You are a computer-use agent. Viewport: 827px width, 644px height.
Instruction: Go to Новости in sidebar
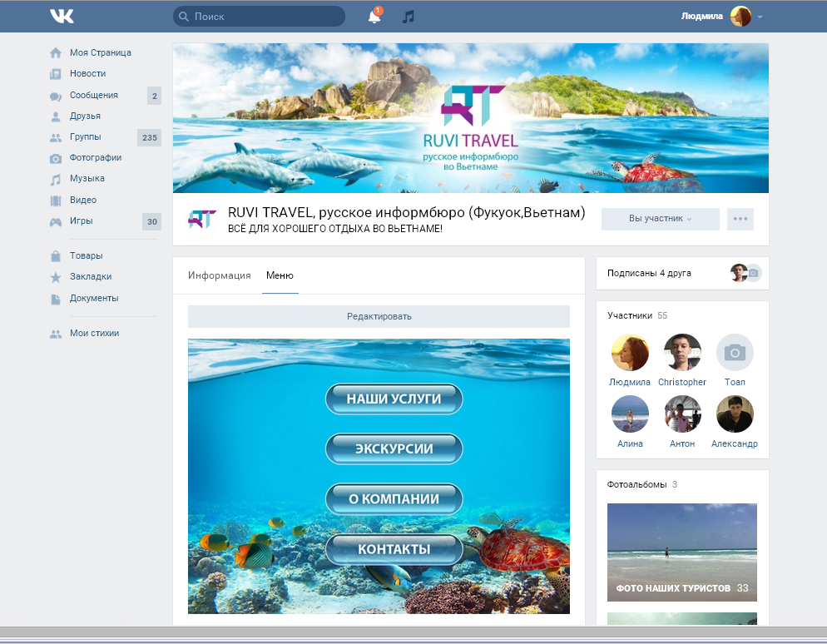click(x=88, y=73)
